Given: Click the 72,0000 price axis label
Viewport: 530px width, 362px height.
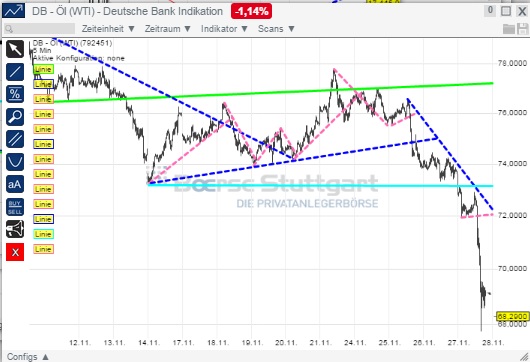Looking at the screenshot, I should 512,215.
